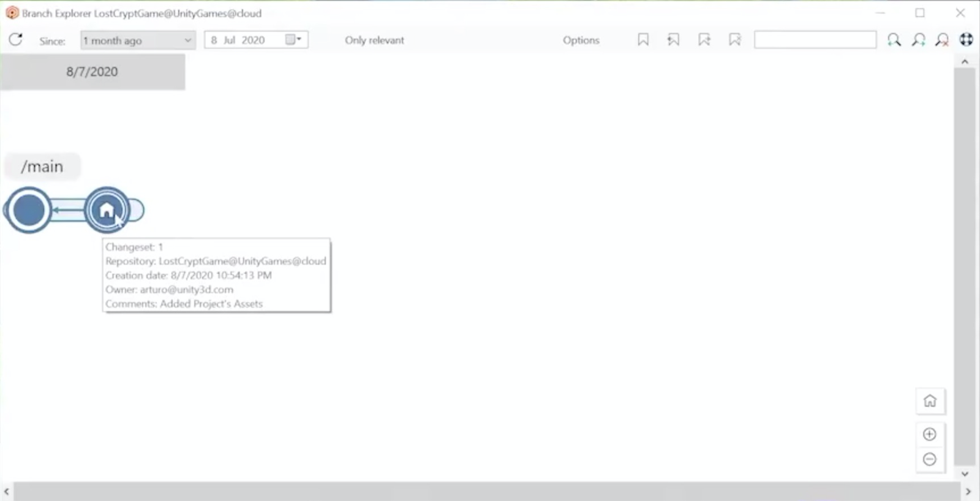Minimize the Branch Explorer window
The image size is (980, 501).
[x=880, y=13]
